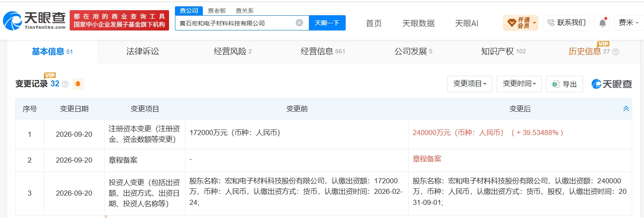Click the 章程备案 item in row 2
The image size is (644, 218).
(x=123, y=160)
